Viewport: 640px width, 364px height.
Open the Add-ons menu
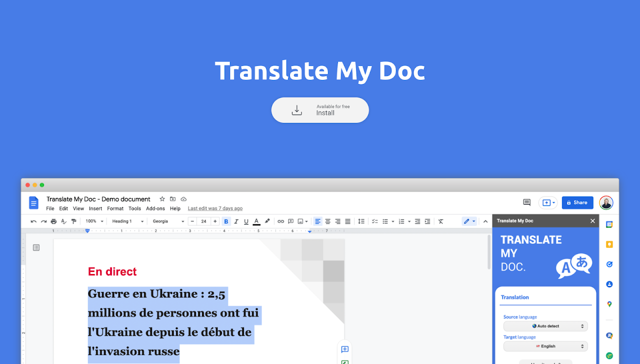pyautogui.click(x=155, y=208)
